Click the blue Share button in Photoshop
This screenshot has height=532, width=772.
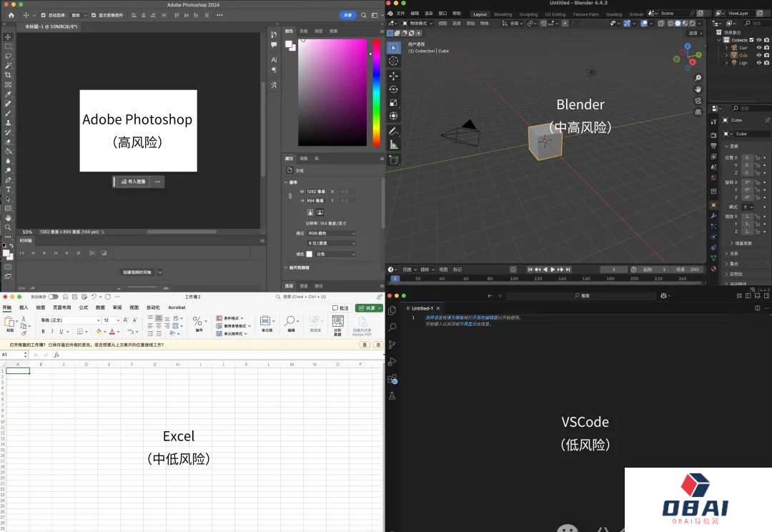point(347,15)
